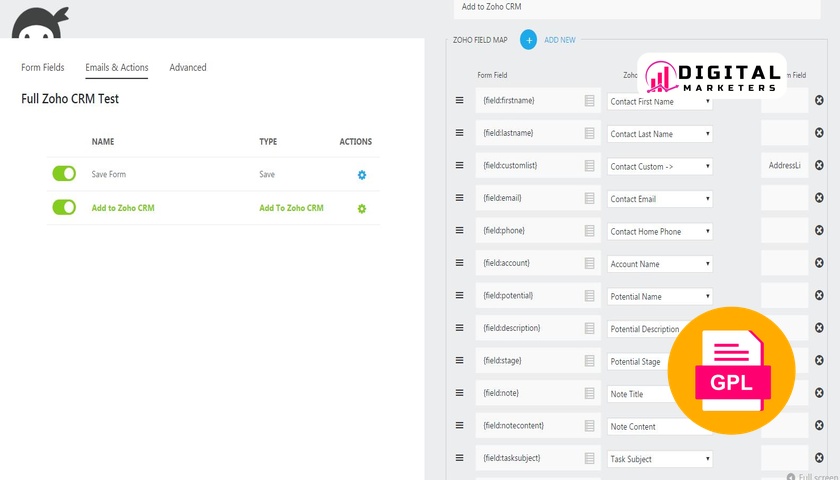
Task: Open the Potential Stage dropdown
Action: (638, 362)
